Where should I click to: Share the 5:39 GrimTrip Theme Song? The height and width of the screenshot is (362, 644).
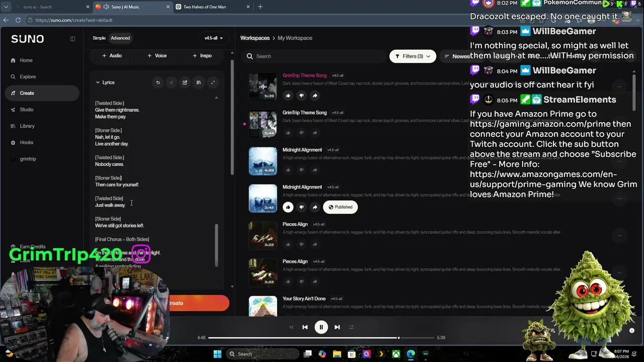(315, 96)
